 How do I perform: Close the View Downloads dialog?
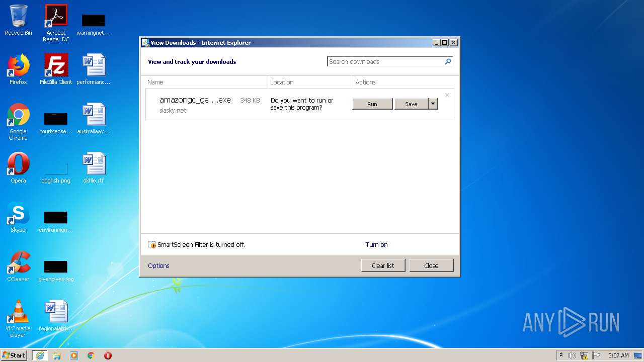click(431, 265)
